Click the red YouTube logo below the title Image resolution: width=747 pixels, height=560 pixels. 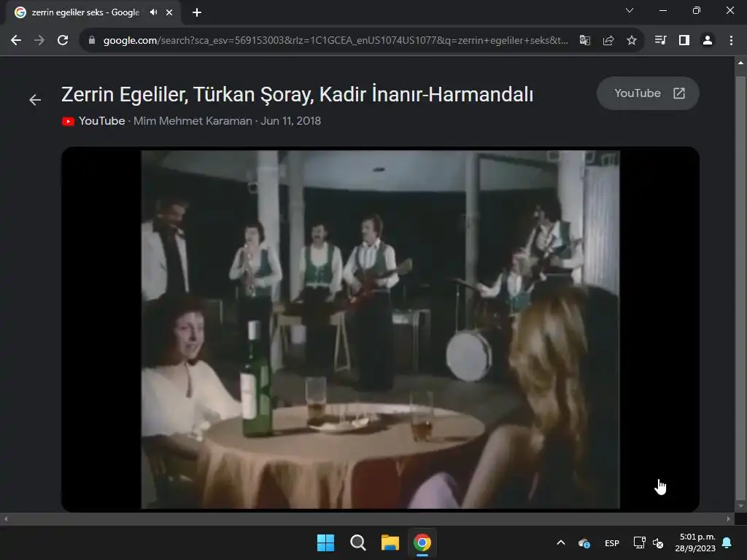(x=68, y=122)
